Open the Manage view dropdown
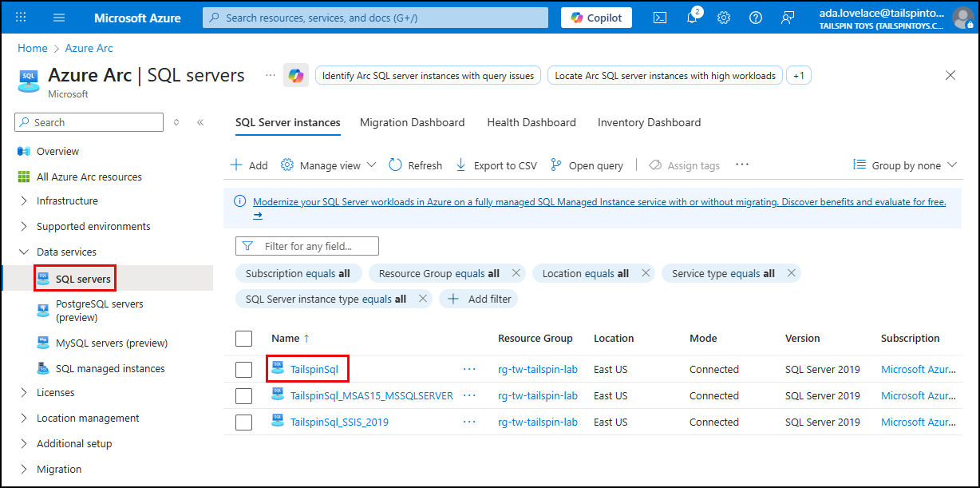Viewport: 980px width, 488px height. pos(327,165)
